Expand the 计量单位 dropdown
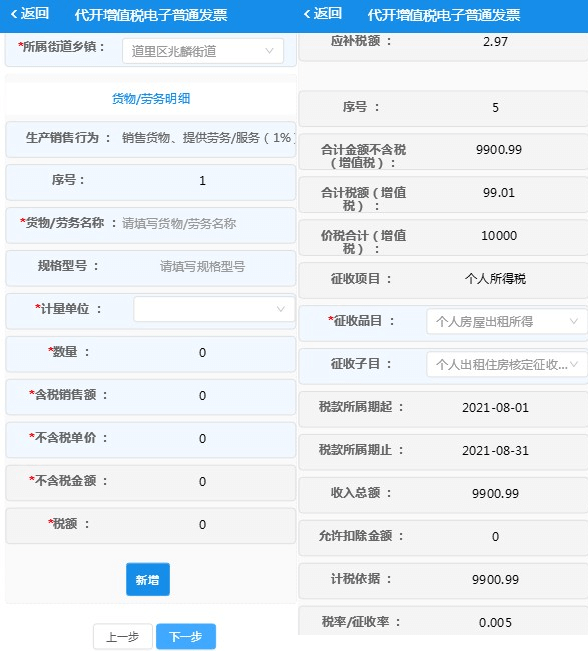 point(214,309)
